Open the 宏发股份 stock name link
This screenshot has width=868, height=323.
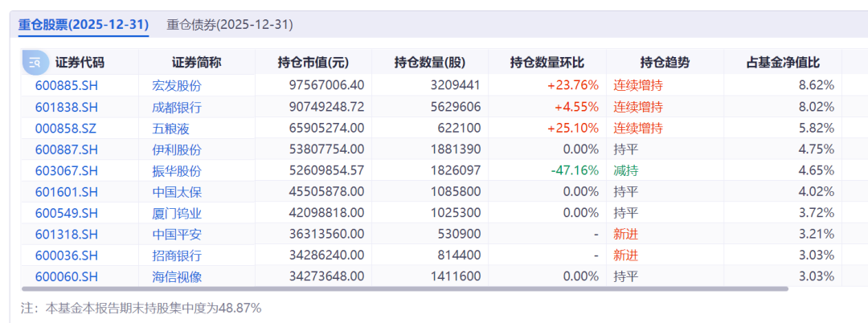click(176, 84)
